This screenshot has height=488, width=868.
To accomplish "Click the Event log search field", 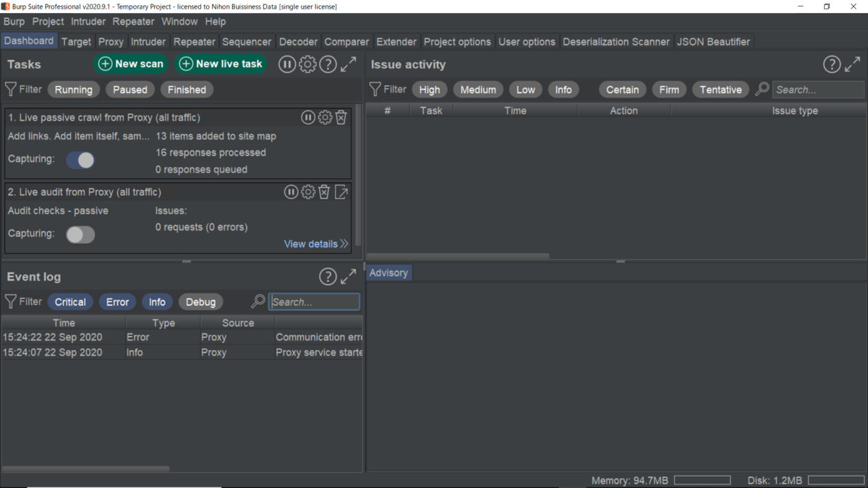I will [x=314, y=301].
